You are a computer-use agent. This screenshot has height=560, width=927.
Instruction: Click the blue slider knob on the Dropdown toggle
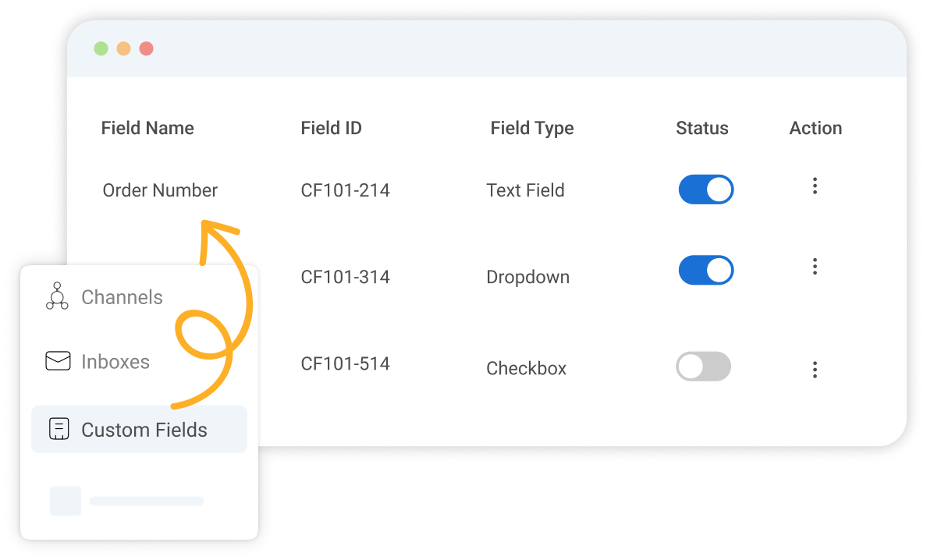[719, 270]
